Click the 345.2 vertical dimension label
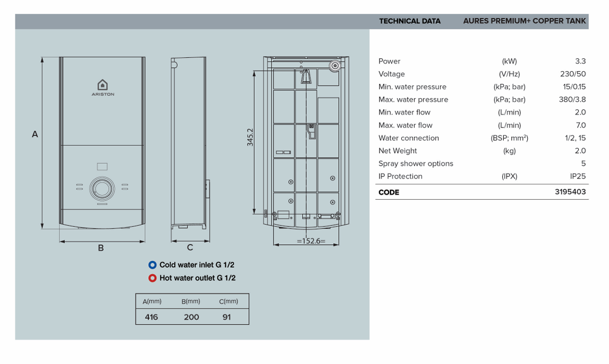 click(x=250, y=137)
